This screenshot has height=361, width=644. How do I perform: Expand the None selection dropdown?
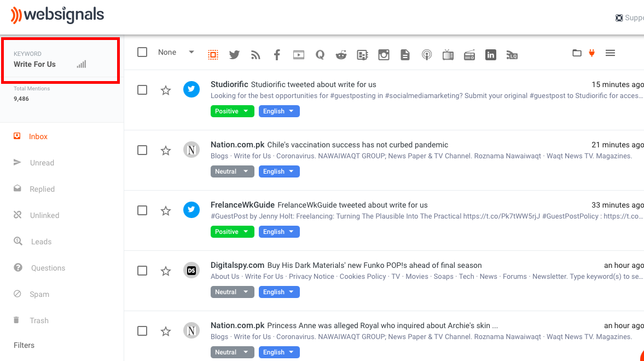click(x=192, y=52)
